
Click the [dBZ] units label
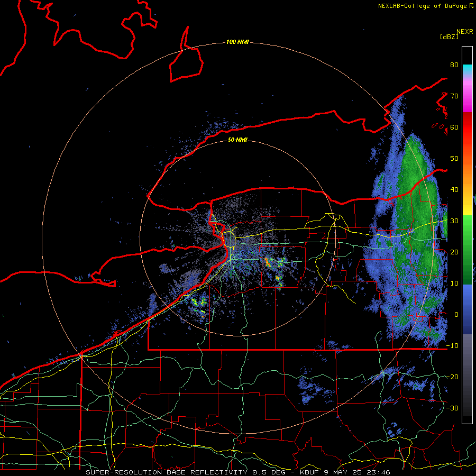point(449,36)
